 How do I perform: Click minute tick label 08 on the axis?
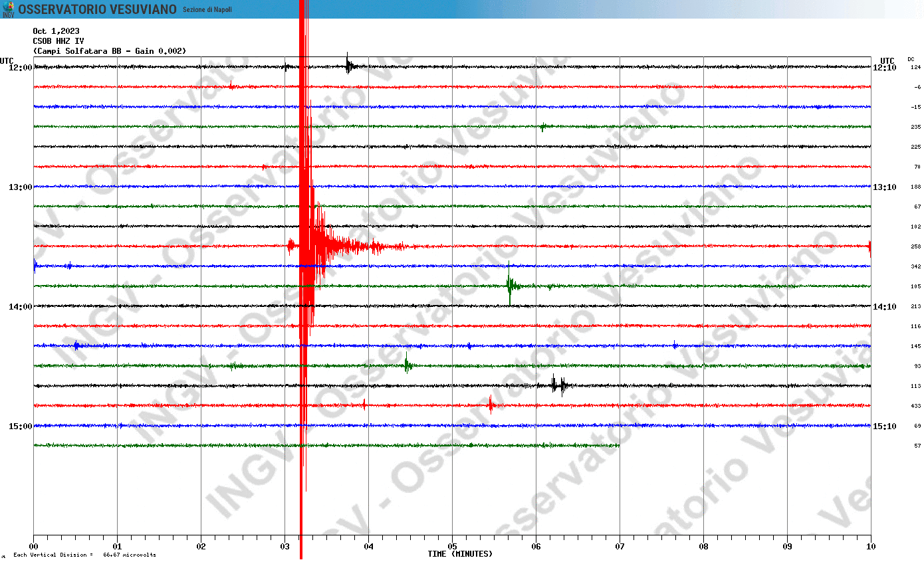point(704,547)
